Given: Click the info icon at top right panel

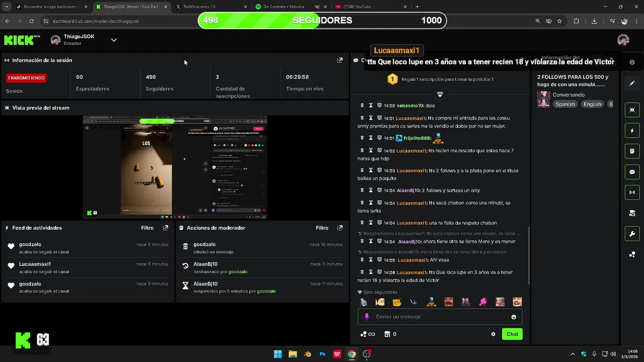Looking at the screenshot, I should [632, 62].
